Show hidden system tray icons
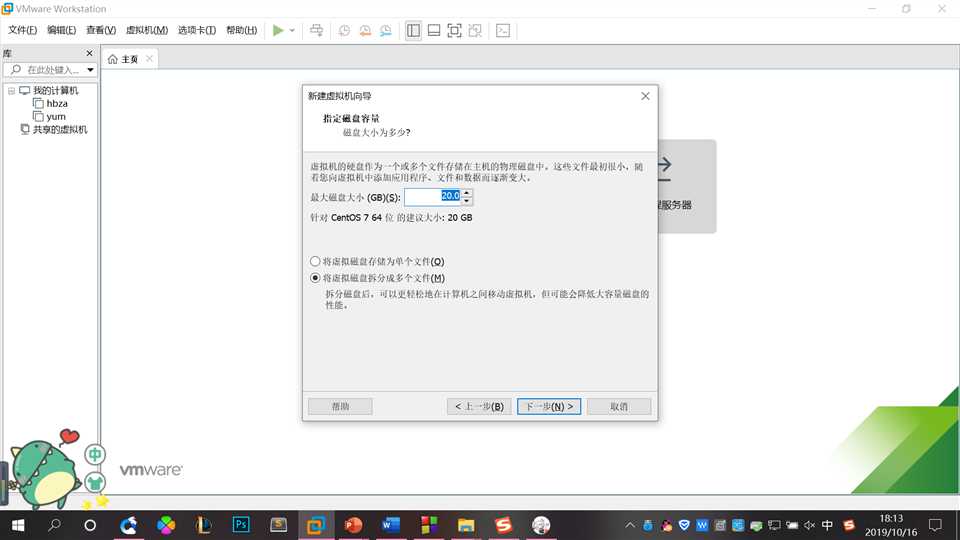The image size is (960, 540). pyautogui.click(x=630, y=525)
